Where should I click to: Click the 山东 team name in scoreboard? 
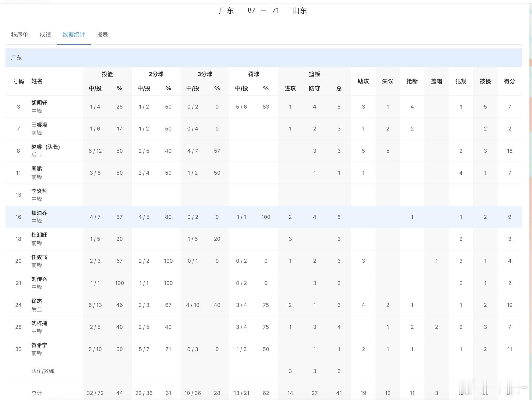tap(300, 11)
